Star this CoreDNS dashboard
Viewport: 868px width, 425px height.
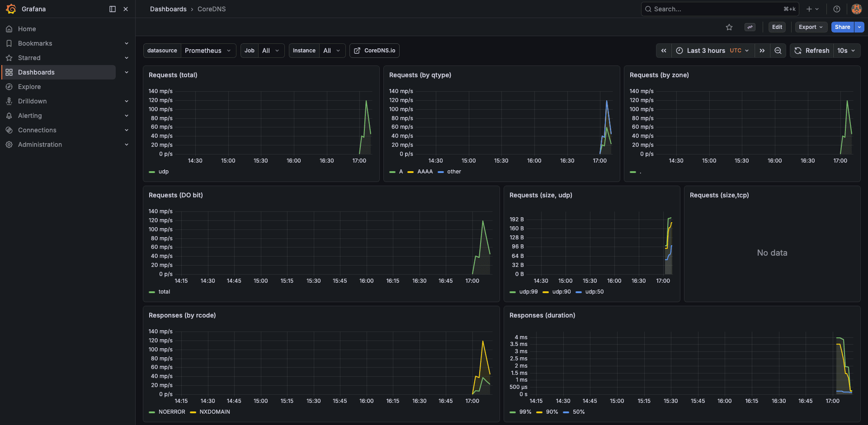729,27
